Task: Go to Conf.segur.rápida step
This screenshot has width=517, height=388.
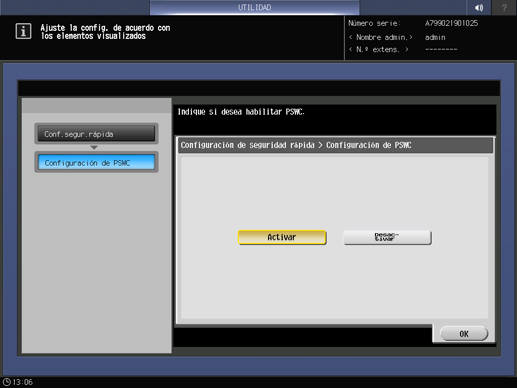Action: pyautogui.click(x=96, y=134)
